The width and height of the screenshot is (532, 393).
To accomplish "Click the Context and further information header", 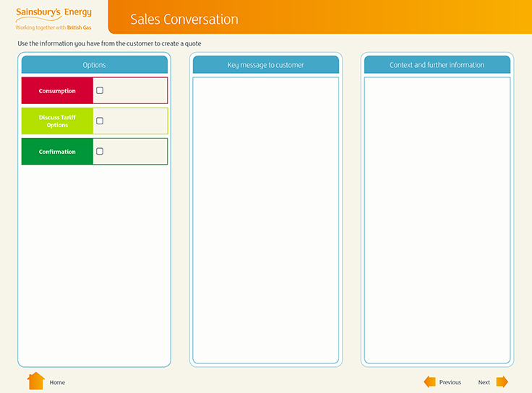I will 437,65.
